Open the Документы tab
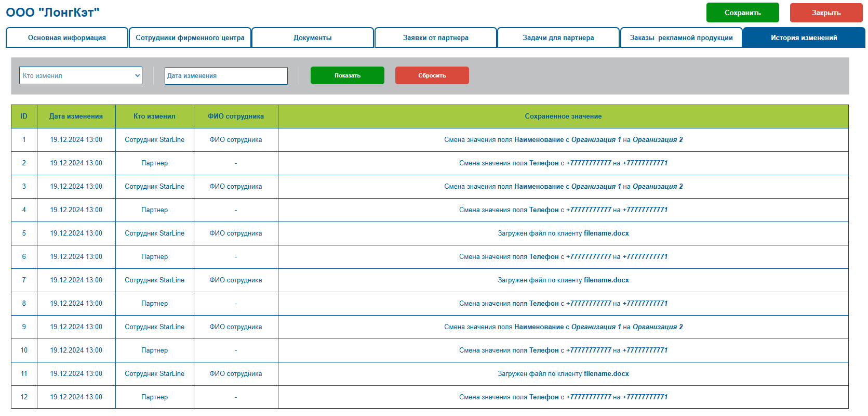The height and width of the screenshot is (416, 868). click(313, 37)
